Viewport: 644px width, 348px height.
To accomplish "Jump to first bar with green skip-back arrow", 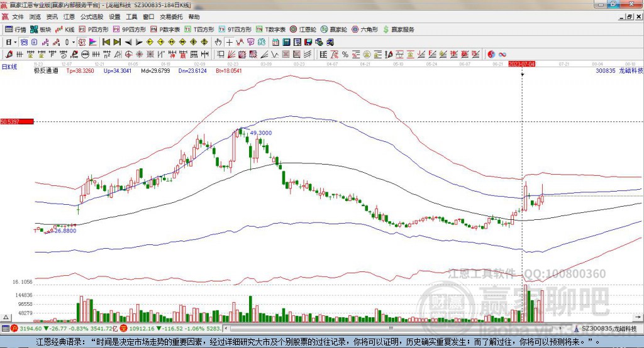I will click(x=106, y=42).
